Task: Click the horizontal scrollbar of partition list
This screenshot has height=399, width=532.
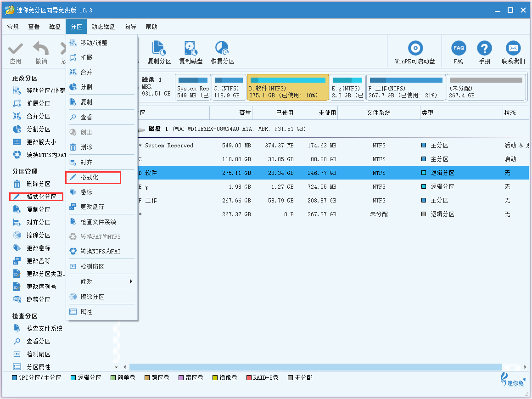Action: 315,367
